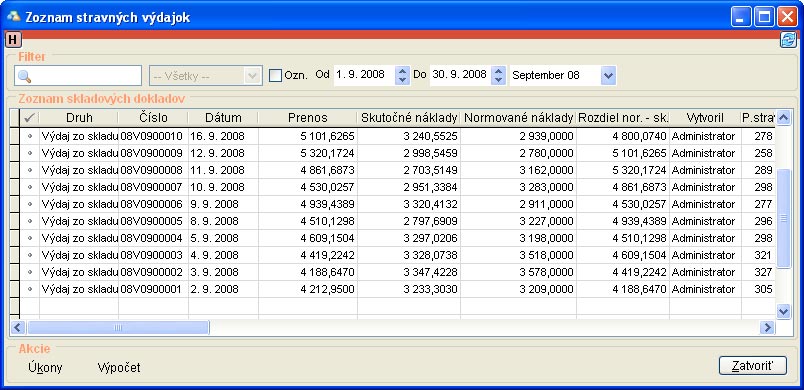Click the vertical scrollbar down arrow
The image size is (804, 390).
pyautogui.click(x=783, y=311)
